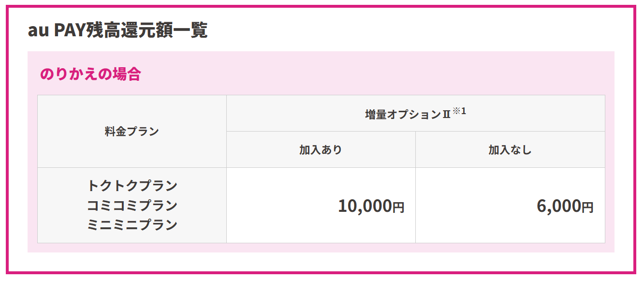
Task: Select the コミコミプラン plan name
Action: click(x=132, y=205)
